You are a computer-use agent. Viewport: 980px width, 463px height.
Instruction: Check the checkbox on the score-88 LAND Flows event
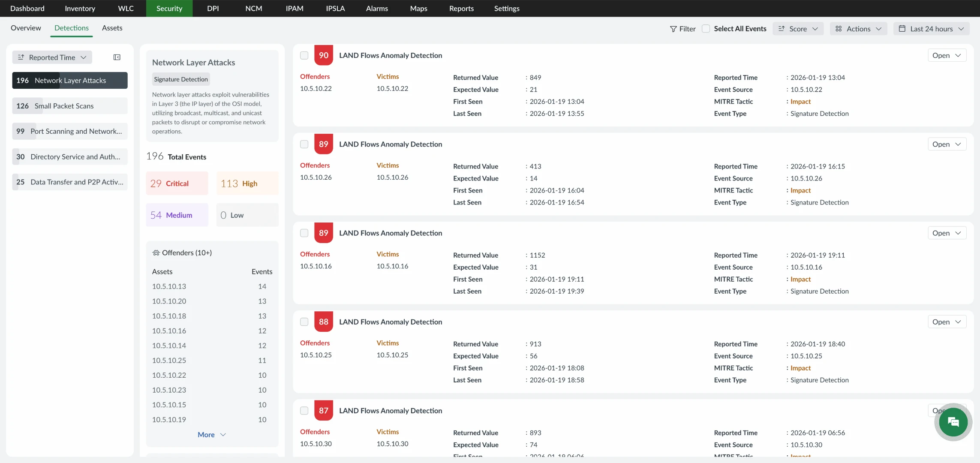click(x=304, y=322)
